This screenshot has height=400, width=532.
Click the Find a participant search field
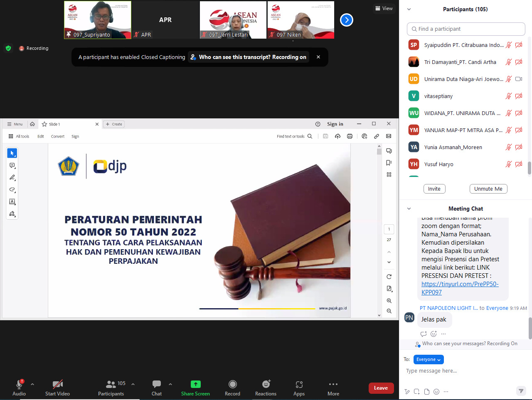click(465, 29)
